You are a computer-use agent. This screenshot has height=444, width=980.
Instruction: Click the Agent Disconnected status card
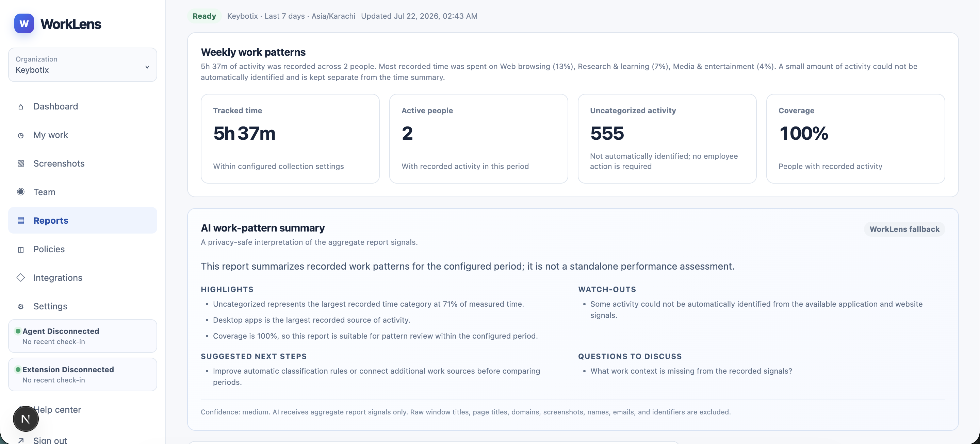[x=83, y=336]
